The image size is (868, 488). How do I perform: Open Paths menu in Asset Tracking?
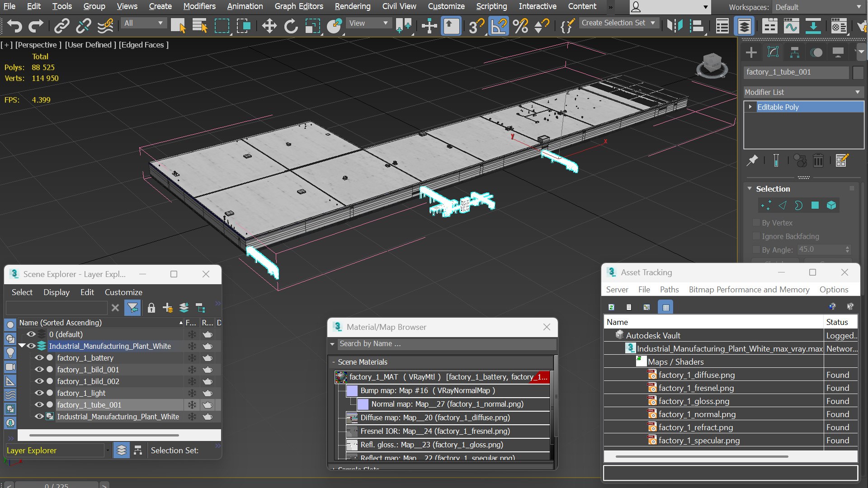pyautogui.click(x=669, y=290)
